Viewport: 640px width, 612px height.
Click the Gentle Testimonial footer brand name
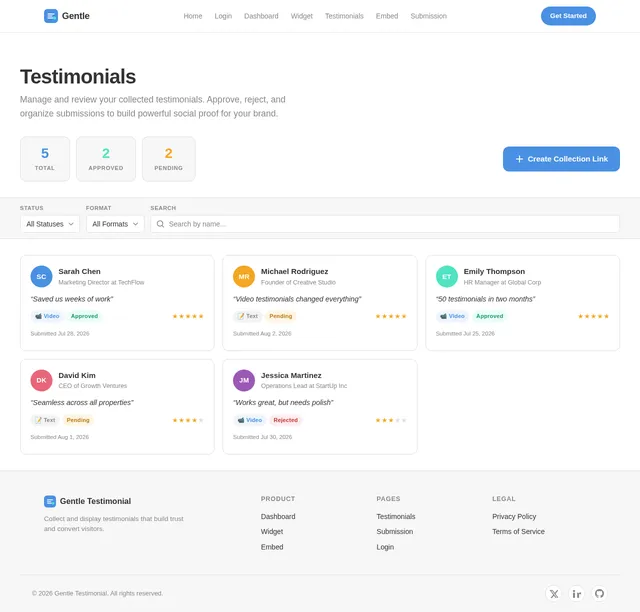pyautogui.click(x=96, y=501)
